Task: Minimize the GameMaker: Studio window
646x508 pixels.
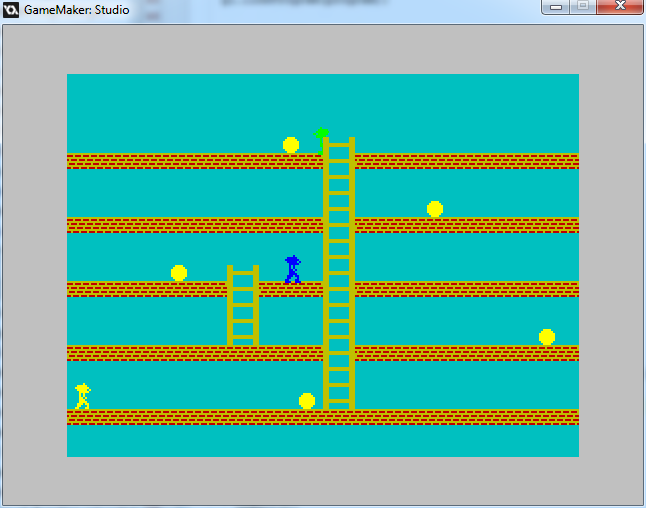Action: 556,7
